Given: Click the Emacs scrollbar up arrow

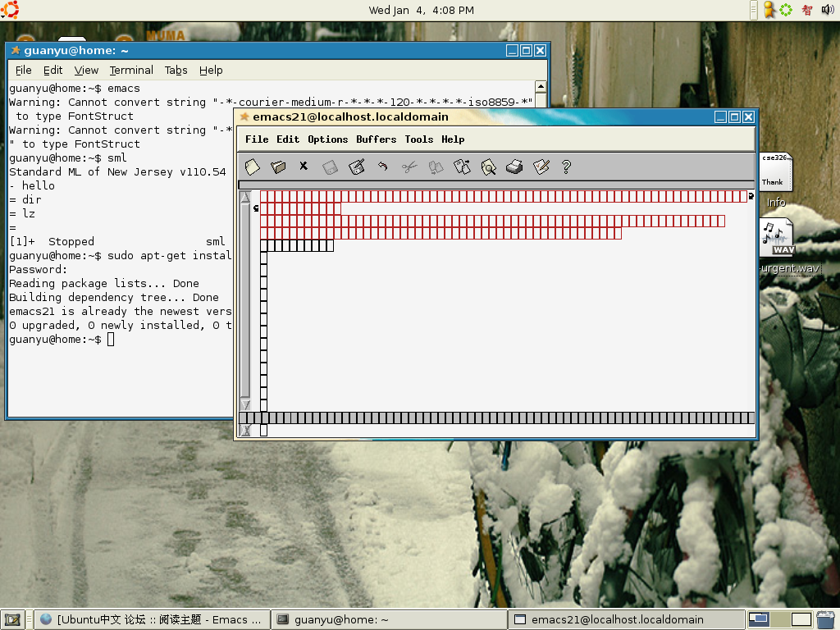Looking at the screenshot, I should 245,197.
